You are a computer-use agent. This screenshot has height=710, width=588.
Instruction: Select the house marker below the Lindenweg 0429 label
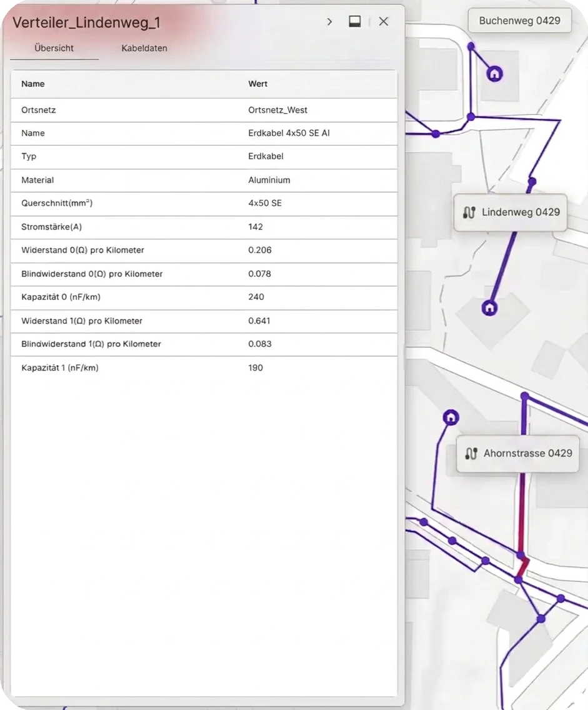489,308
